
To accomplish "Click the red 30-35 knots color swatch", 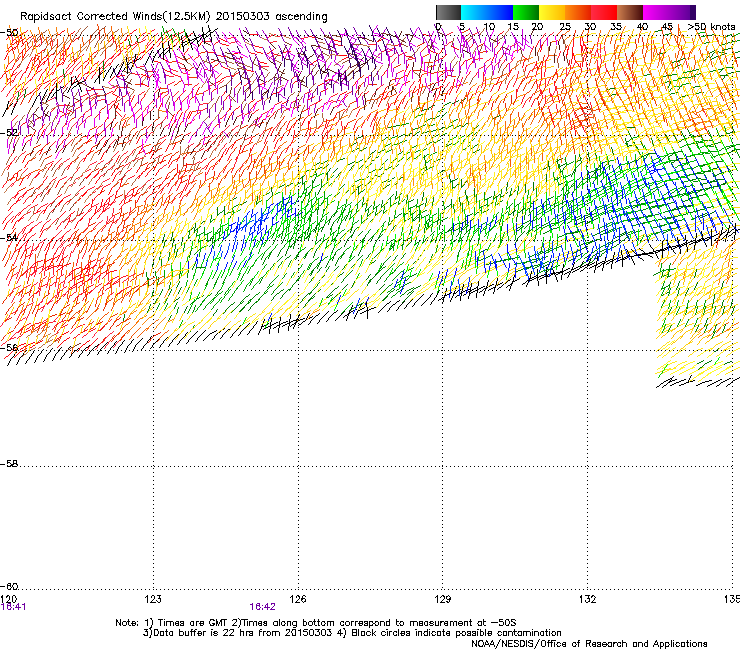I will (x=604, y=12).
